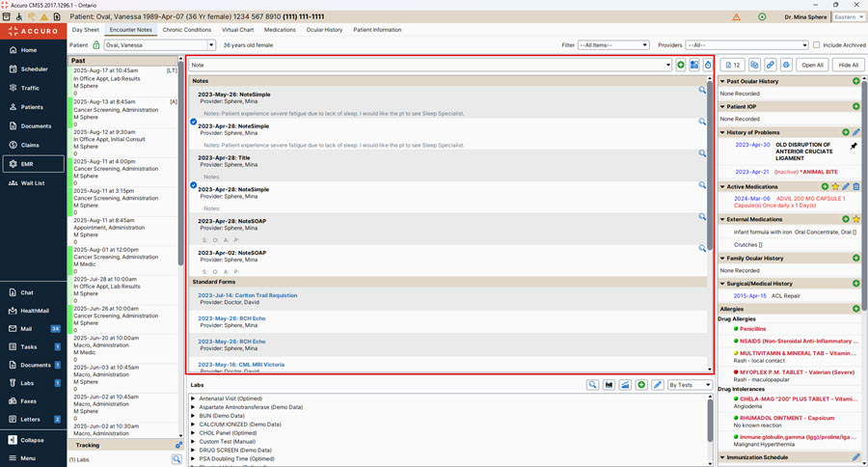Image resolution: width=868 pixels, height=467 pixels.
Task: Expand the Antenatal Visit (Optimed) lab item
Action: pos(194,398)
